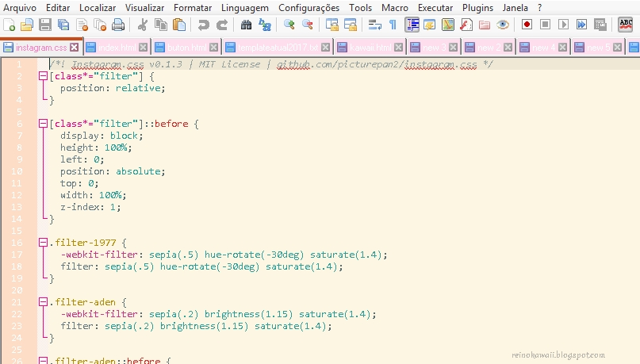Viewport: 640px width, 364px height.
Task: Open the Janela menu
Action: pos(515,8)
